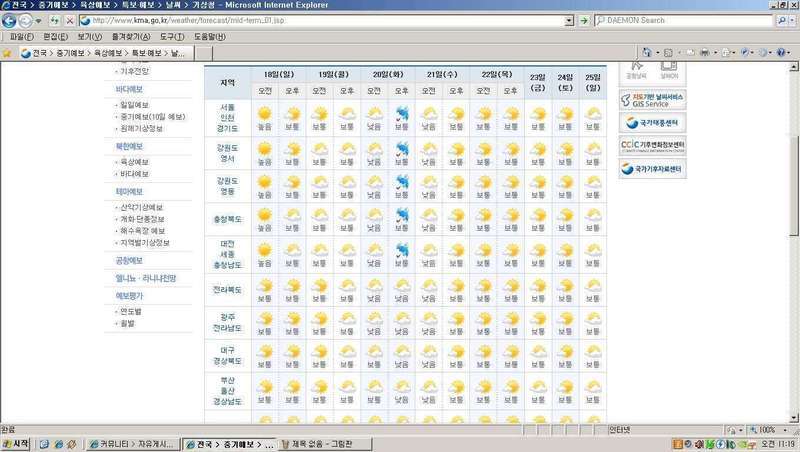Open search provider dropdown arrow
The height and width of the screenshot is (452, 800).
[x=792, y=20]
